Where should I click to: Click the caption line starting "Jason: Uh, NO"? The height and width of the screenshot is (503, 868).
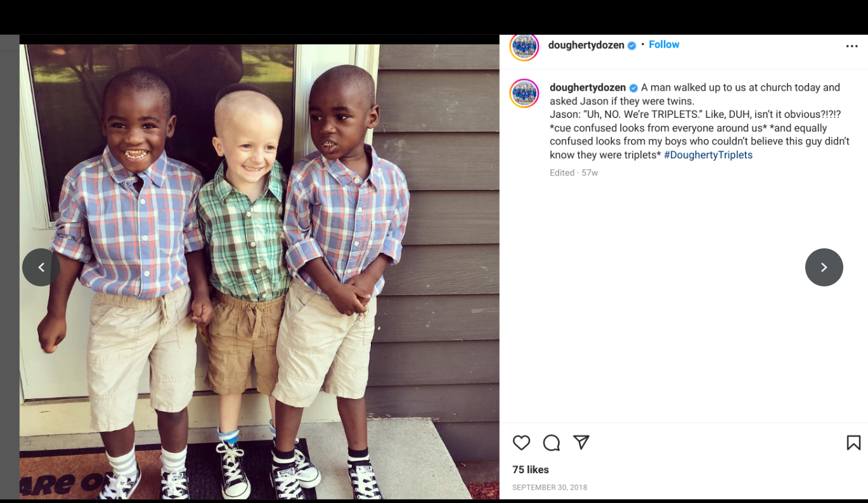(696, 114)
